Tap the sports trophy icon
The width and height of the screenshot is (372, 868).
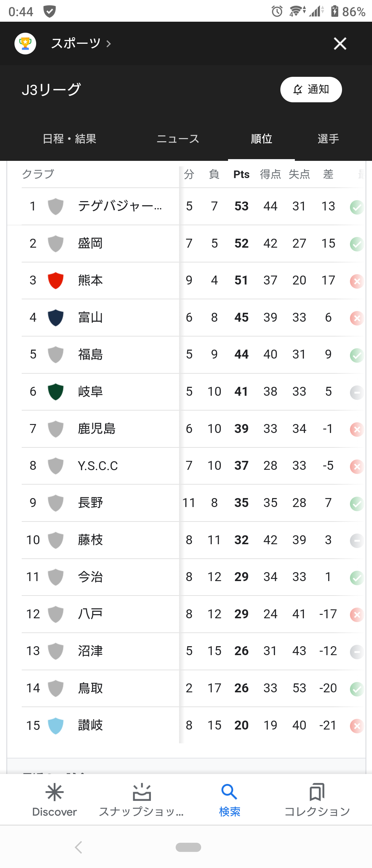(x=25, y=43)
